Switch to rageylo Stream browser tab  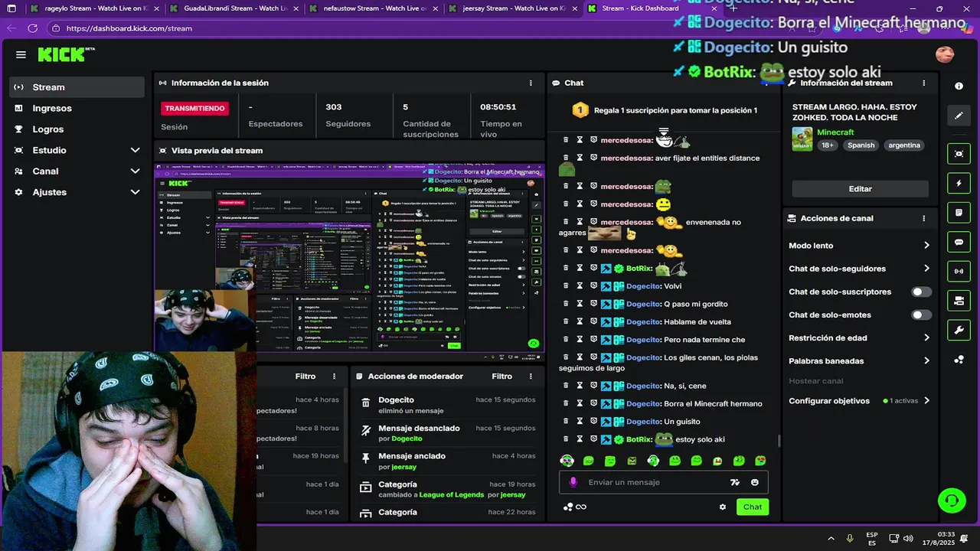coord(96,8)
